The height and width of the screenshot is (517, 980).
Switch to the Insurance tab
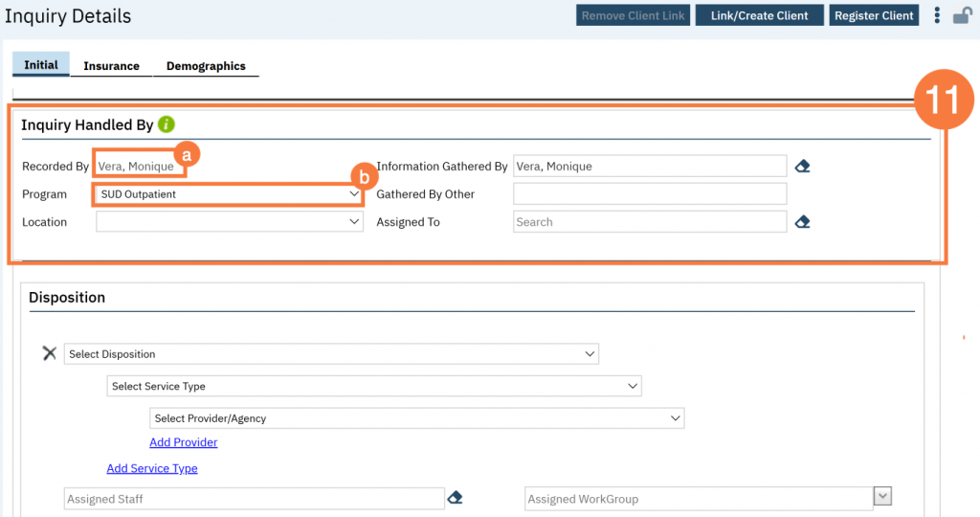[x=111, y=66]
